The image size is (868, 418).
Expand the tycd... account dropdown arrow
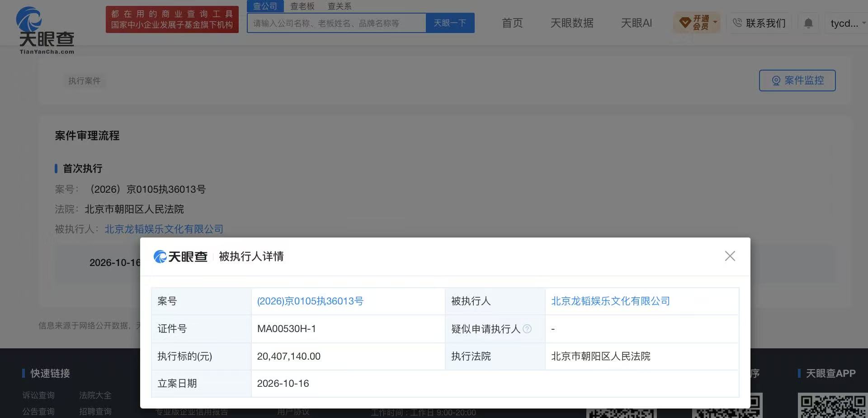[x=863, y=23]
